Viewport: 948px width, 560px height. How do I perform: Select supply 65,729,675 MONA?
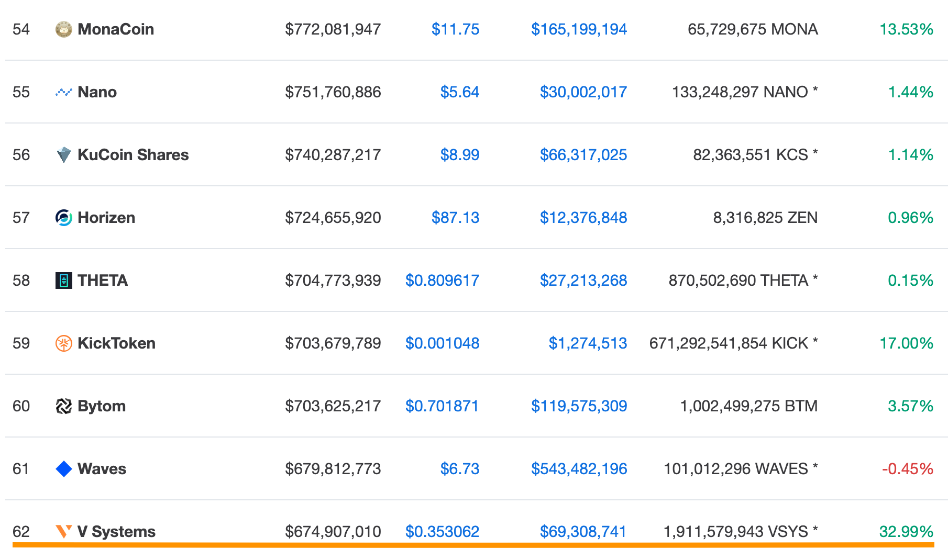(753, 29)
